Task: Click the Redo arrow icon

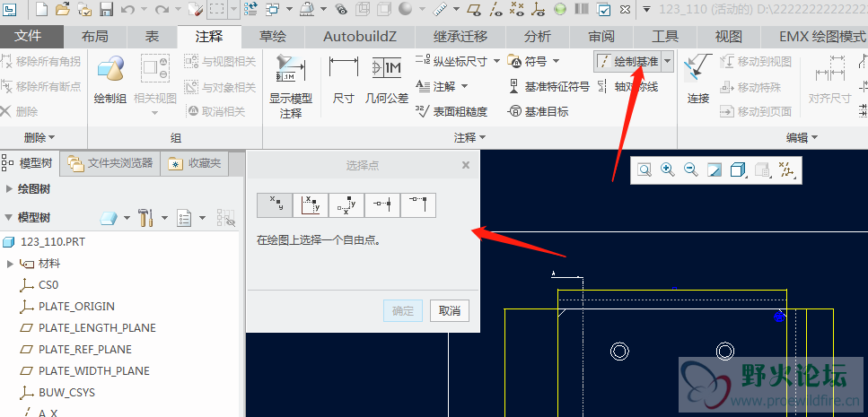Action: (x=162, y=9)
